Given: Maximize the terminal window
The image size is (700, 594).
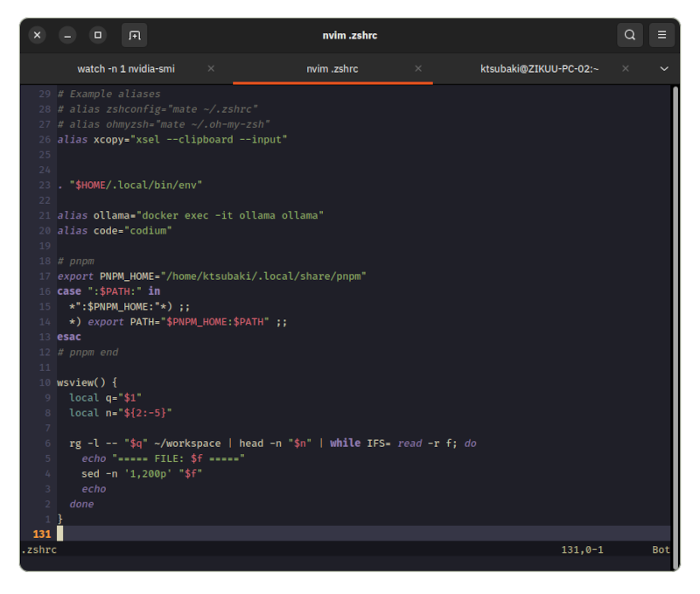Looking at the screenshot, I should 98,36.
